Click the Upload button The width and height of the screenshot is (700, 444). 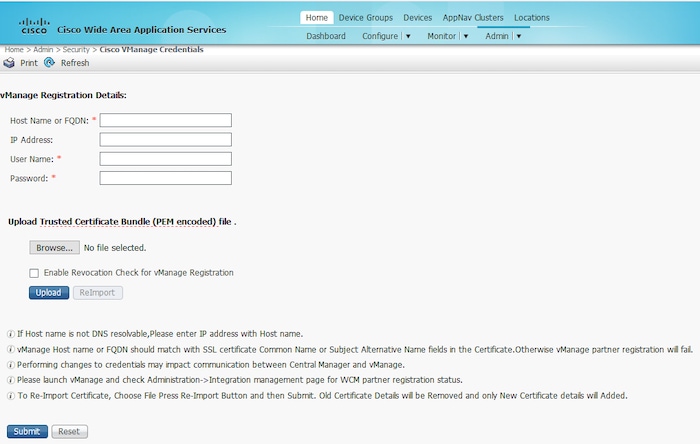pos(49,293)
